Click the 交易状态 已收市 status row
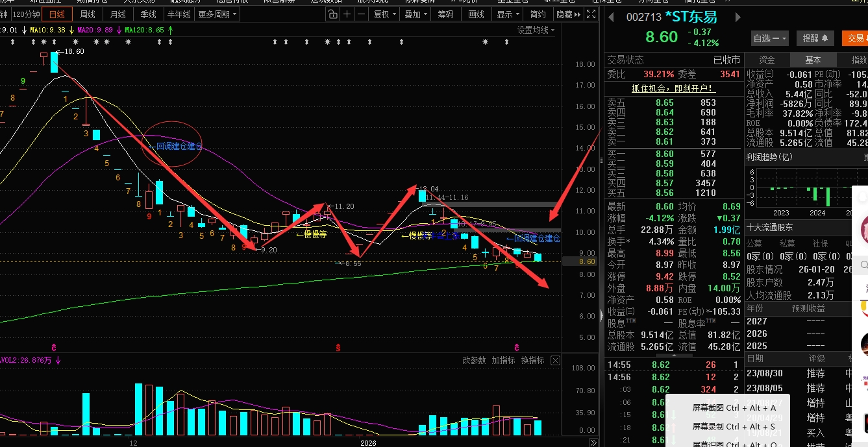868x447 pixels. [x=673, y=60]
